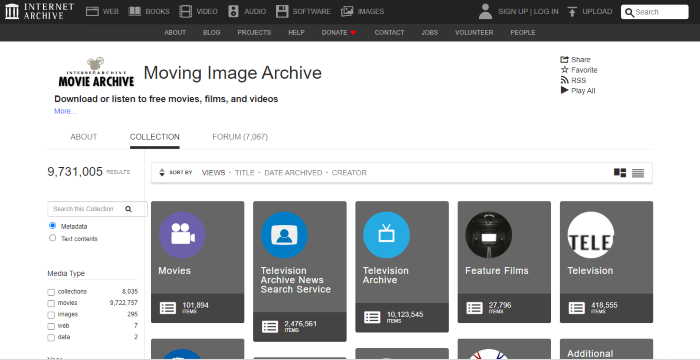The width and height of the screenshot is (700, 360).
Task: Click the Feature Films card title
Action: [497, 271]
